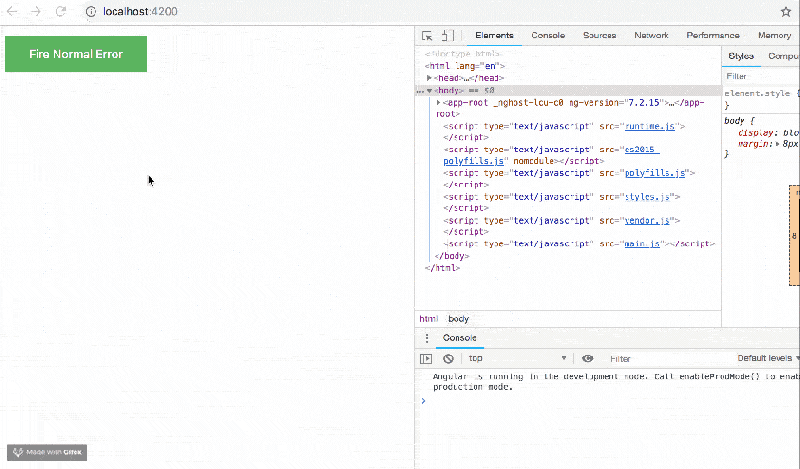The width and height of the screenshot is (800, 469).
Task: Click html in the breadcrumb bar
Action: pos(429,318)
